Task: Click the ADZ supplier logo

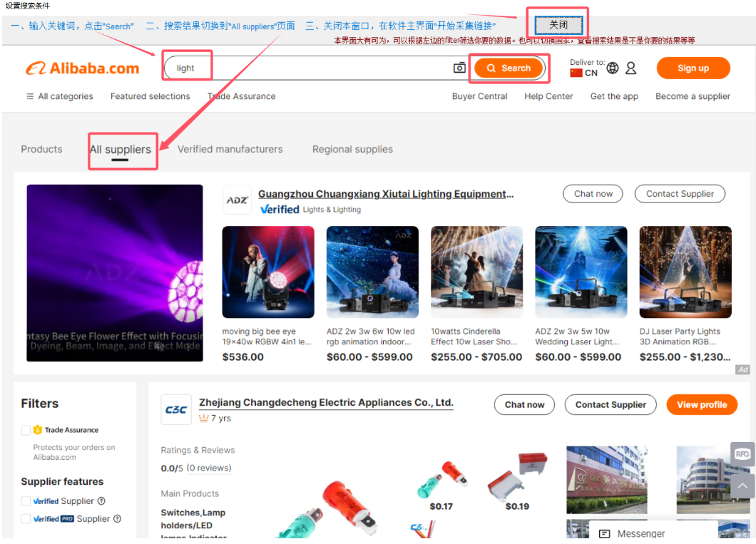Action: (x=237, y=200)
